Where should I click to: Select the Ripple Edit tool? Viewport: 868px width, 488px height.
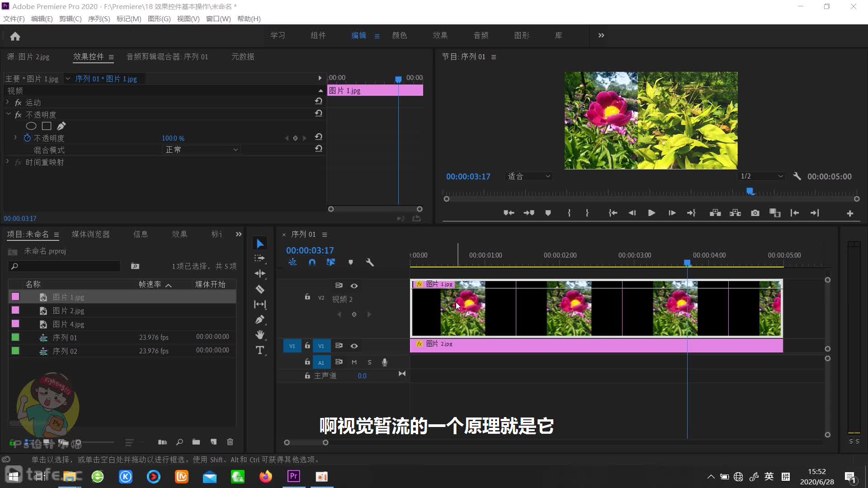(x=260, y=273)
